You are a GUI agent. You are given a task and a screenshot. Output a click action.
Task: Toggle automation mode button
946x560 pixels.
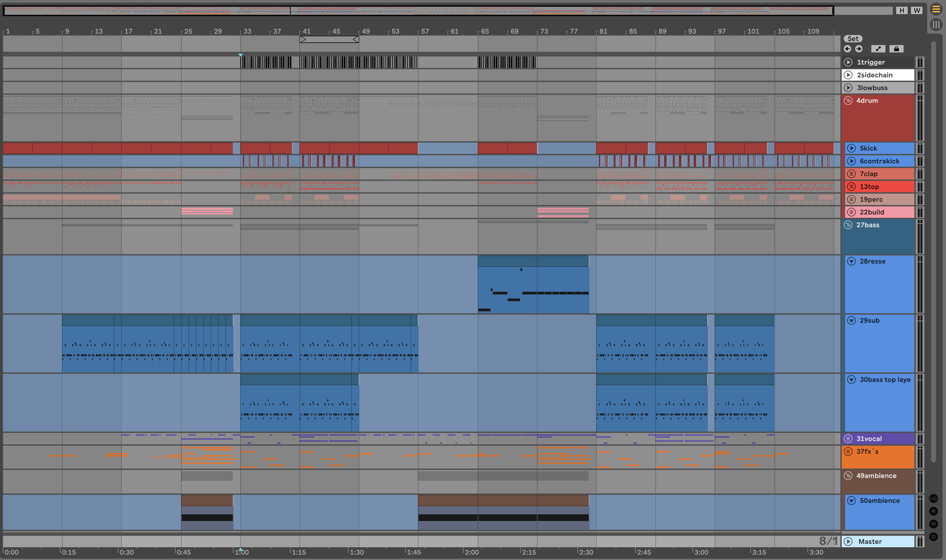pyautogui.click(x=878, y=49)
